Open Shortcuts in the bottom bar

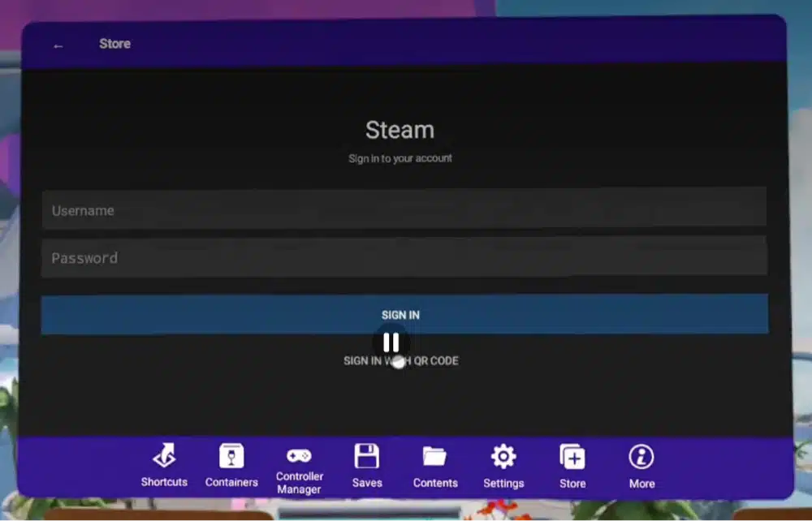point(164,465)
